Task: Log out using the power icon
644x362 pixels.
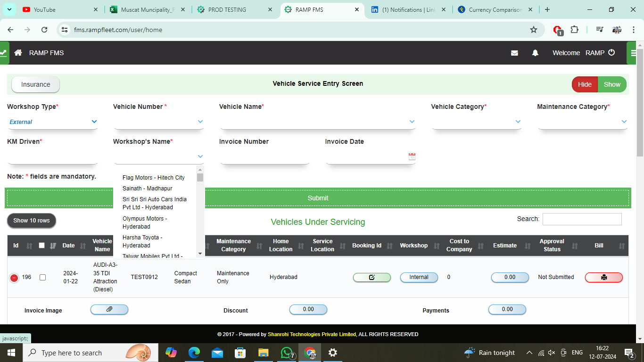Action: pyautogui.click(x=611, y=53)
